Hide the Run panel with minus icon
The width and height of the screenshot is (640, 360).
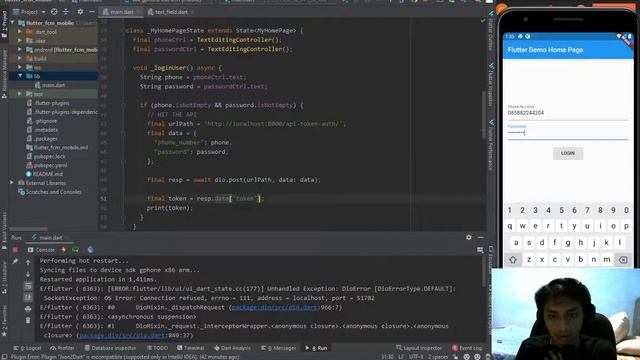click(480, 237)
